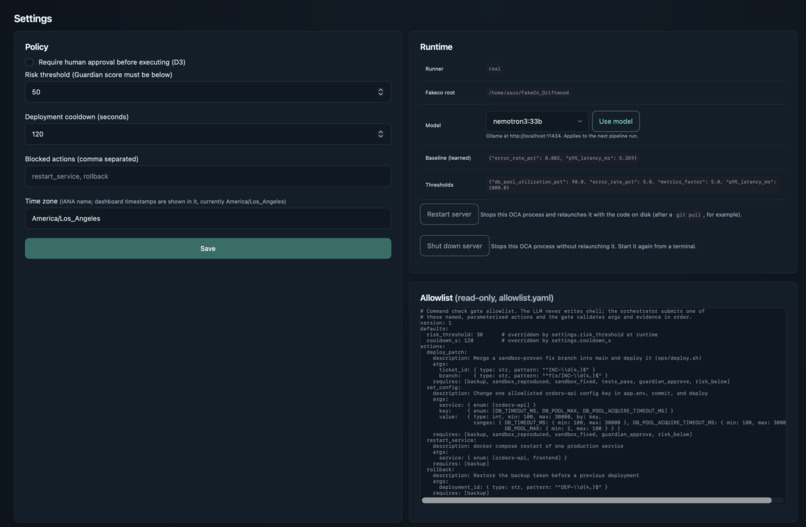Click the Runtime section heading

click(x=436, y=47)
